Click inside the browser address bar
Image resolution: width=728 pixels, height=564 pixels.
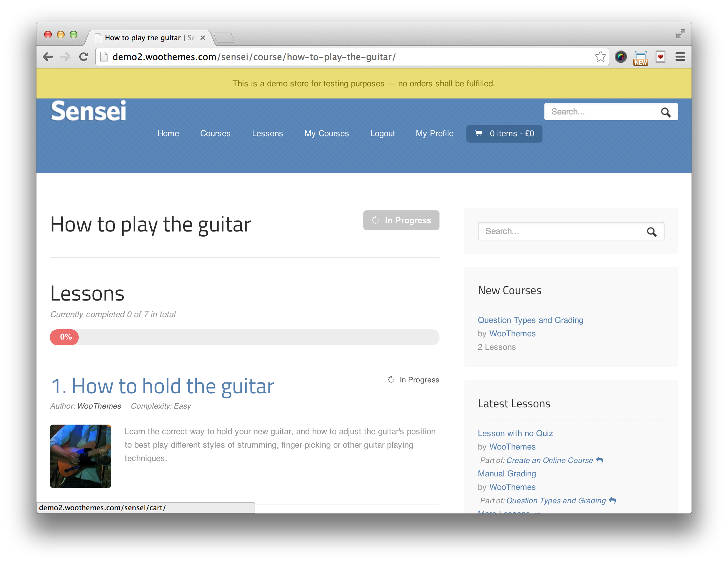point(300,57)
